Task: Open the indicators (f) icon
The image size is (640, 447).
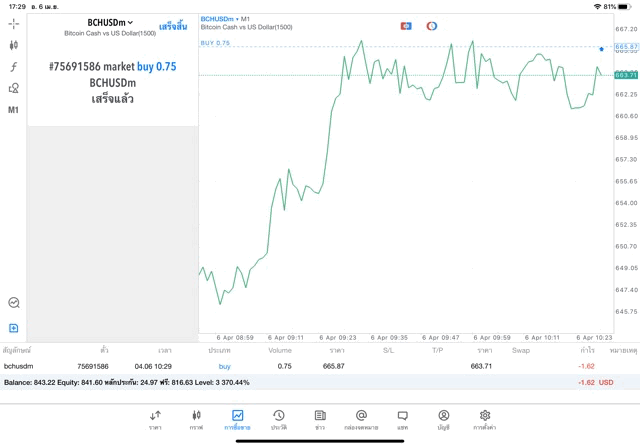Action: click(14, 67)
